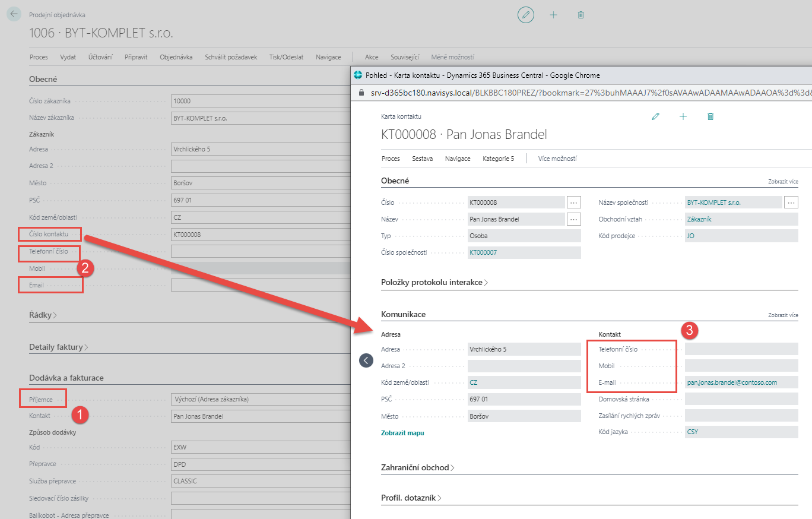Expand the Zahraniční obchod section

click(418, 468)
